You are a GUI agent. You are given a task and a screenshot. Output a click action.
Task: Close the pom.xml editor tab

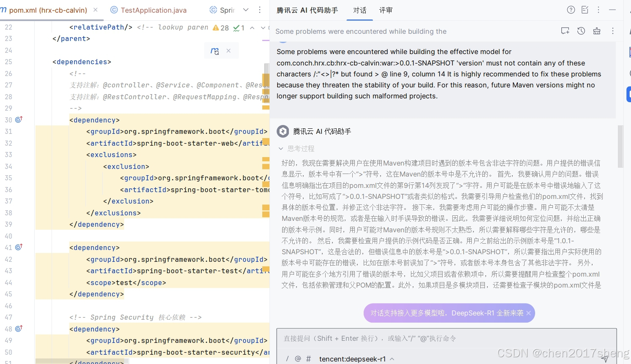tap(95, 10)
